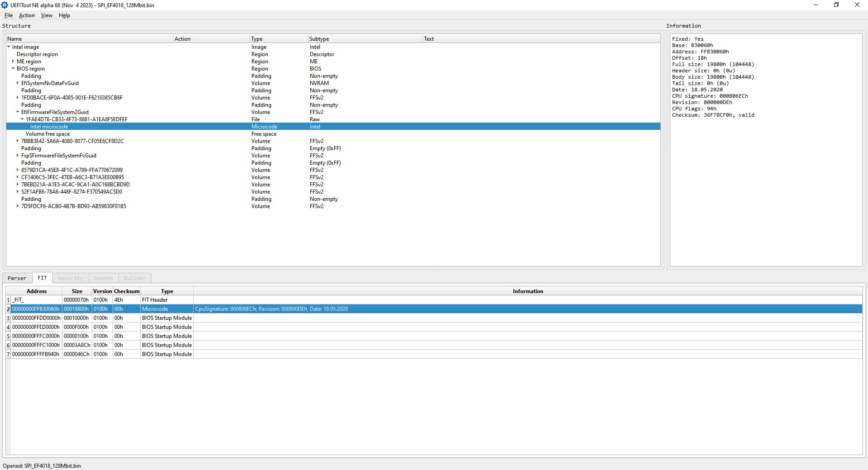Open the View menu

(x=47, y=15)
